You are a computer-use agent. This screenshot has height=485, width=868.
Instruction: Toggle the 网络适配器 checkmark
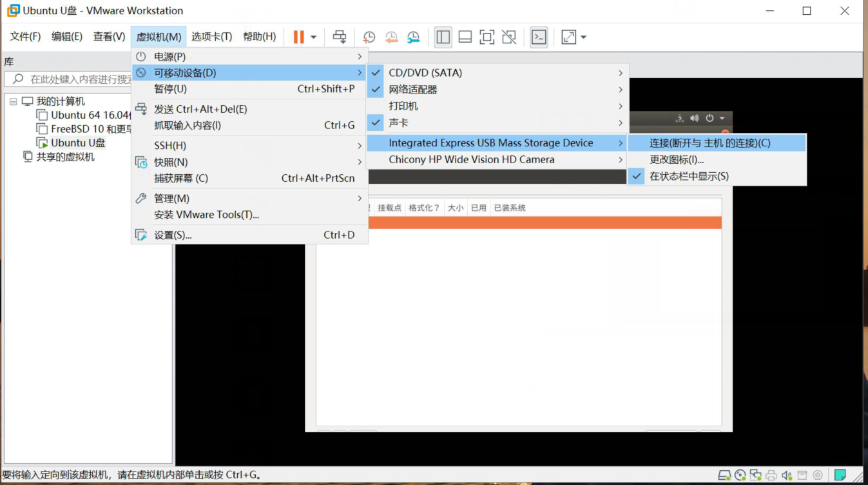pos(376,90)
